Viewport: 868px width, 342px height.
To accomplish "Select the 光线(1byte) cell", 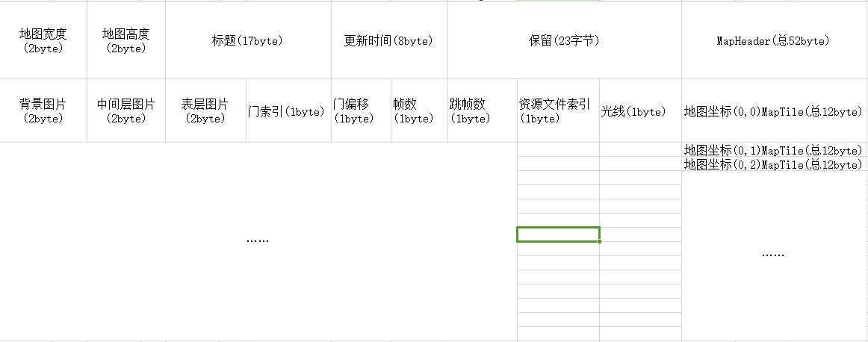I will [640, 111].
